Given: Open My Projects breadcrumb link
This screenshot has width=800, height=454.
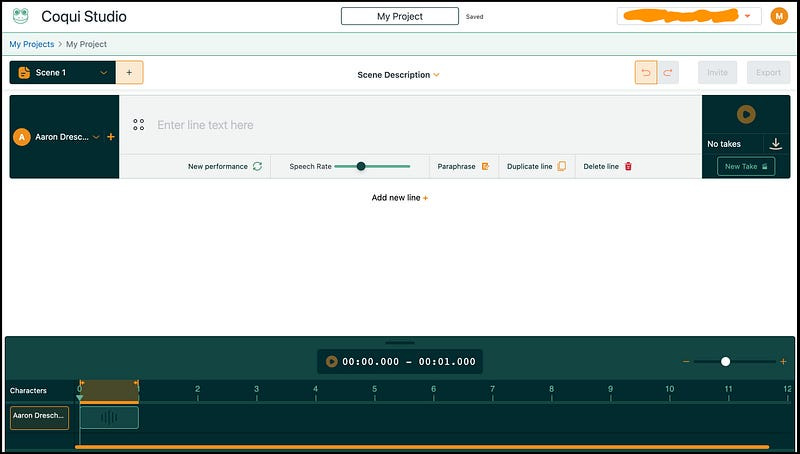Looking at the screenshot, I should [x=32, y=44].
